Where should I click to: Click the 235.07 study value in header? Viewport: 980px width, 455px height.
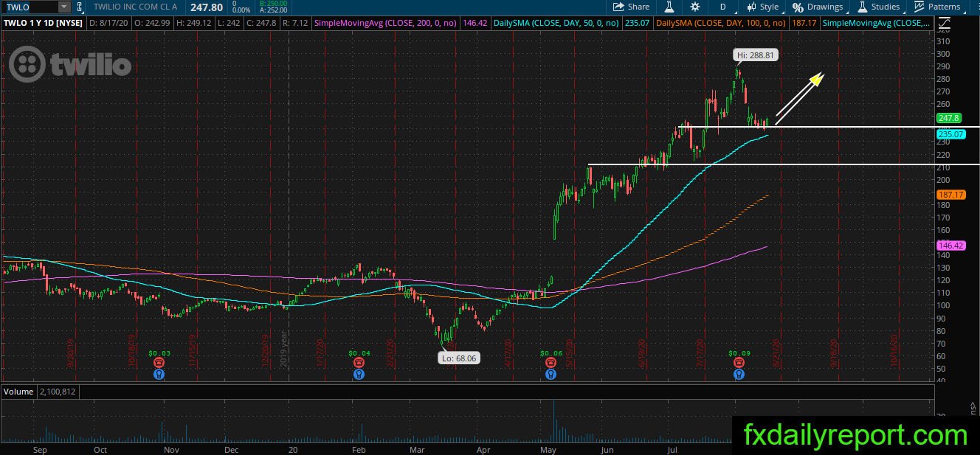[638, 24]
